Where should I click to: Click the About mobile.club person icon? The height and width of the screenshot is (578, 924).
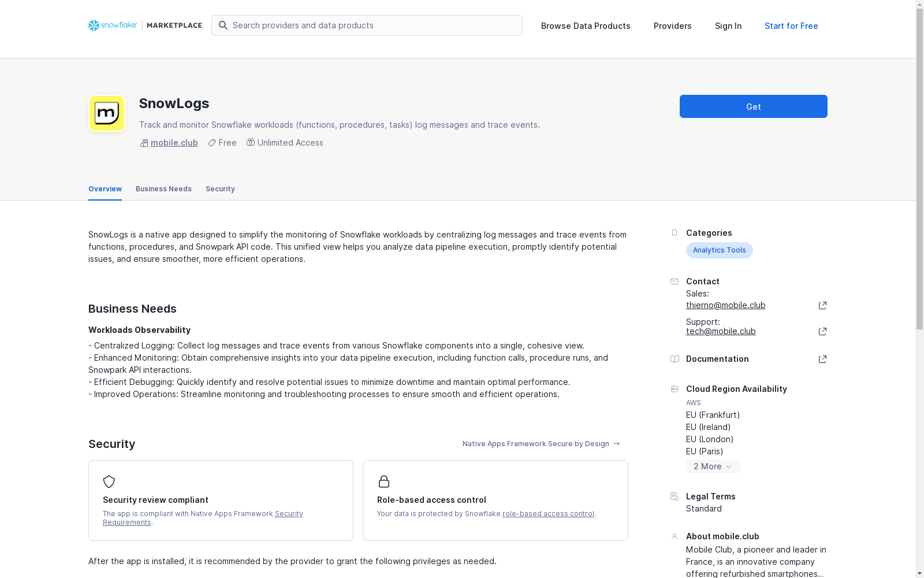click(674, 536)
